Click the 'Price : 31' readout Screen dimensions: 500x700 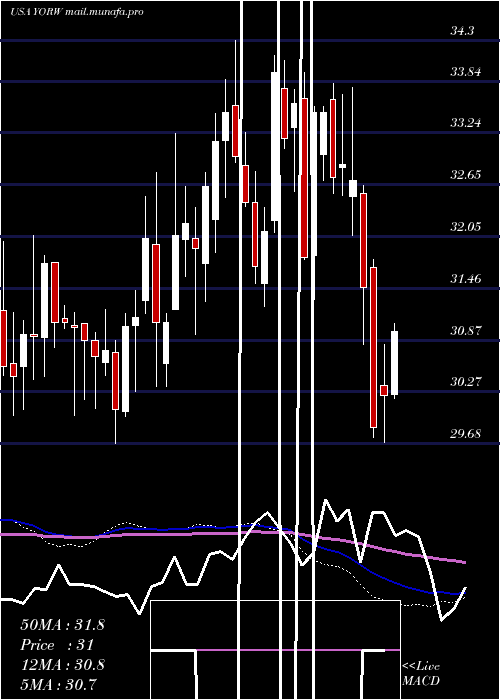point(57,645)
